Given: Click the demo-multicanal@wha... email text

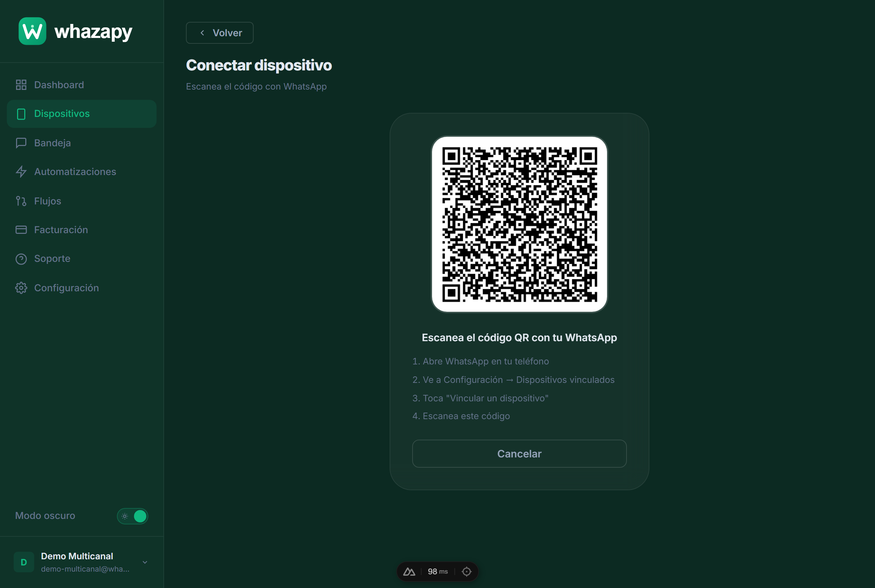Looking at the screenshot, I should [85, 569].
